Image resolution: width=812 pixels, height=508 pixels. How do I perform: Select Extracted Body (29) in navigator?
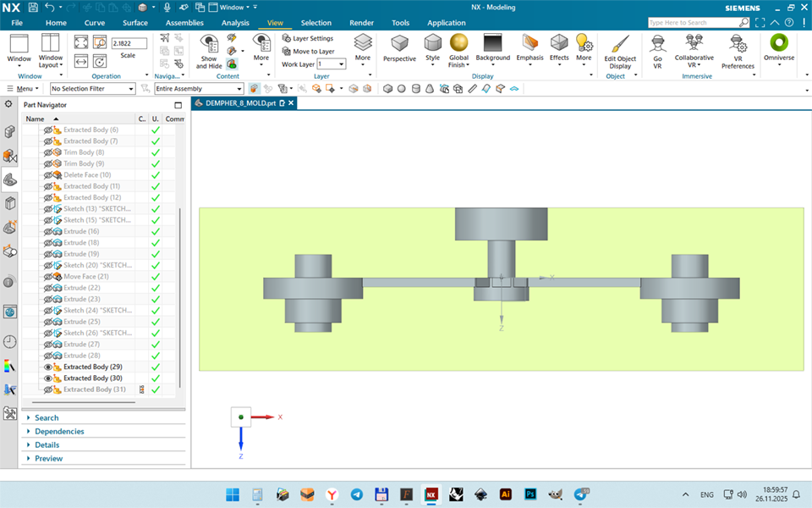click(93, 367)
